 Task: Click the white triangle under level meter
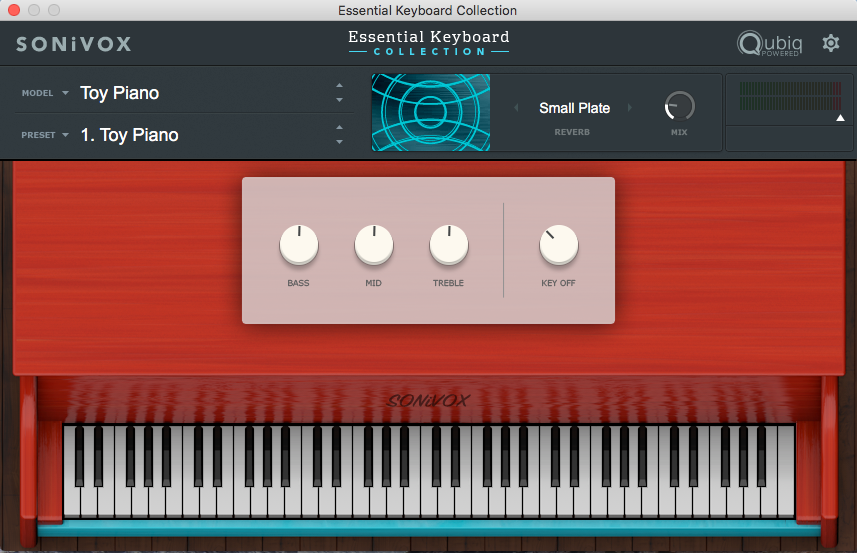(841, 118)
